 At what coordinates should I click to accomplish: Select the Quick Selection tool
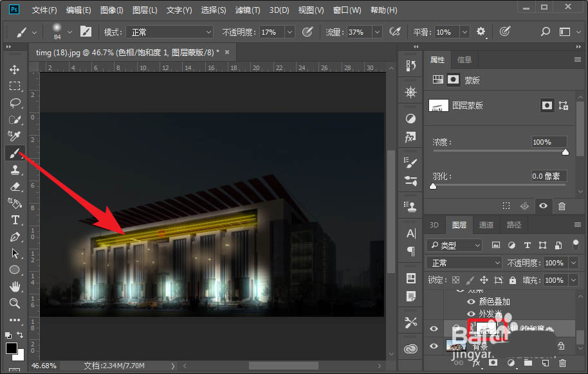[x=15, y=120]
